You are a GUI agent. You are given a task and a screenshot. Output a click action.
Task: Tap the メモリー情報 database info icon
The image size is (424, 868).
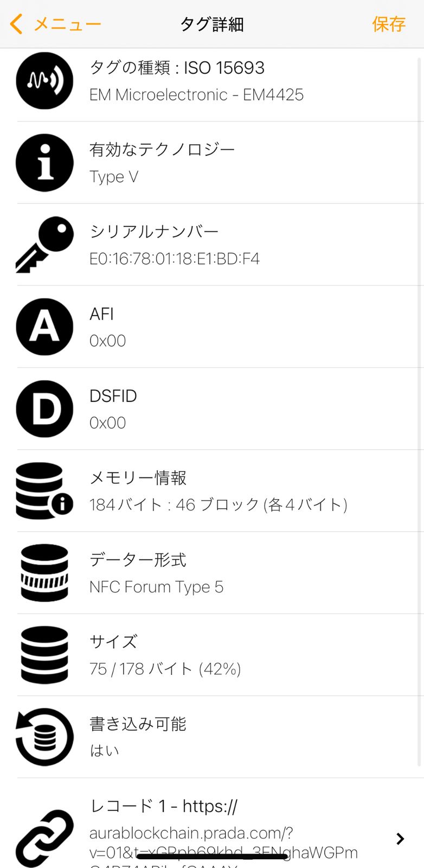(x=44, y=490)
